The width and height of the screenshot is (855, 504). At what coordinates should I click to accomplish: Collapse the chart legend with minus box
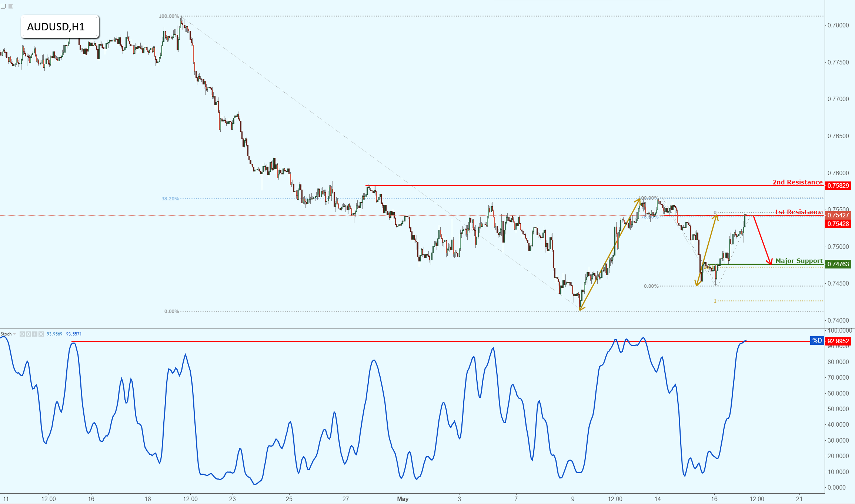click(3, 6)
